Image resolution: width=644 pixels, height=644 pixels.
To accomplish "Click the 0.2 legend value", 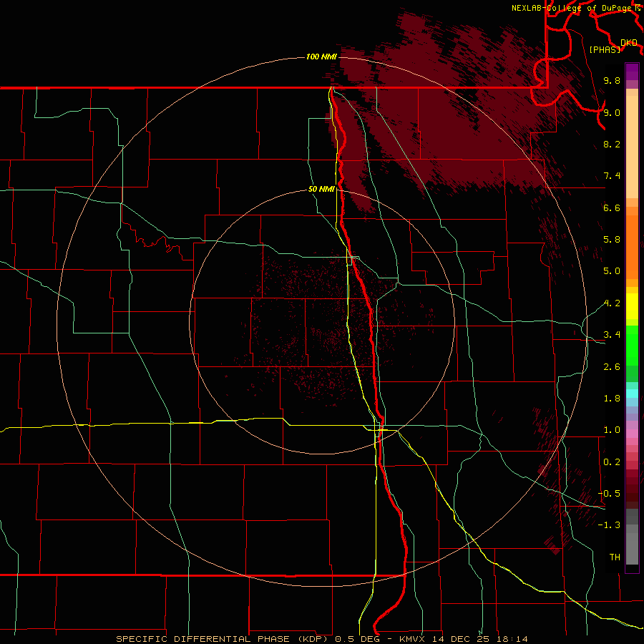I will coord(612,462).
